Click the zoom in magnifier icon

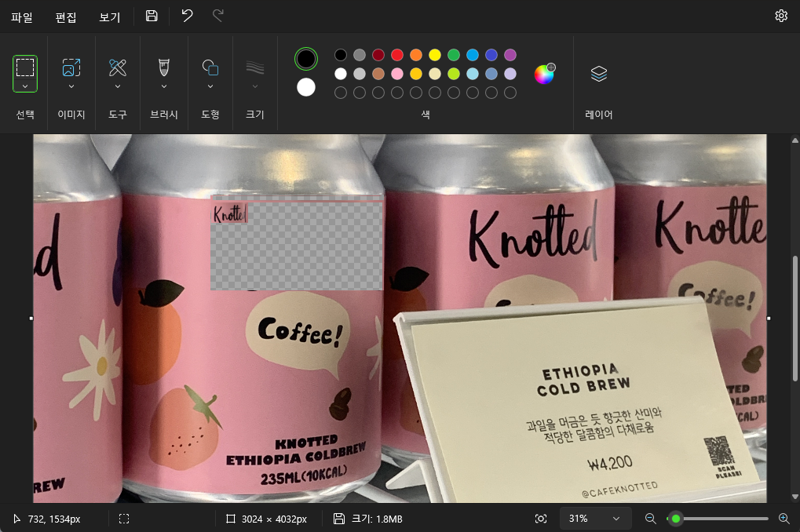[784, 519]
